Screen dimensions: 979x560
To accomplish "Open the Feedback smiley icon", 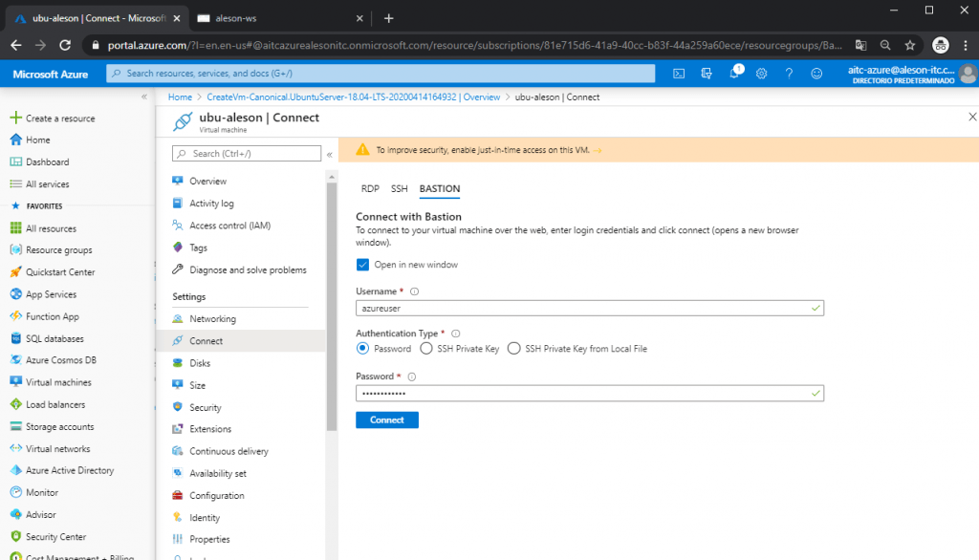I will click(816, 74).
